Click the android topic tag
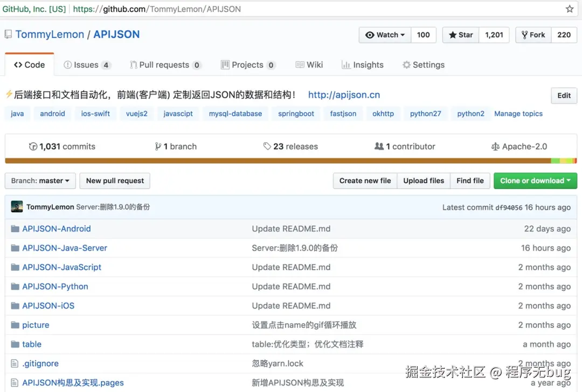 click(52, 114)
